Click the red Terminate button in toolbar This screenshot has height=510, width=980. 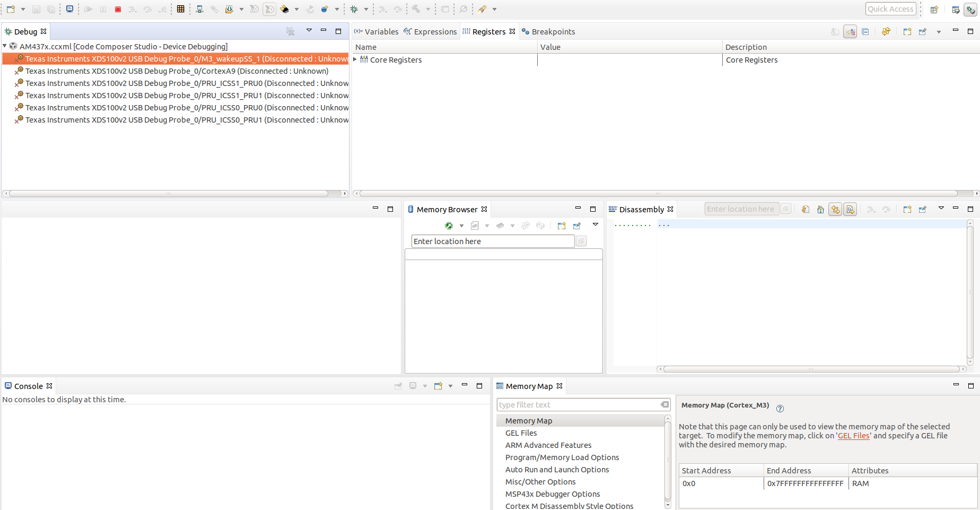point(118,9)
